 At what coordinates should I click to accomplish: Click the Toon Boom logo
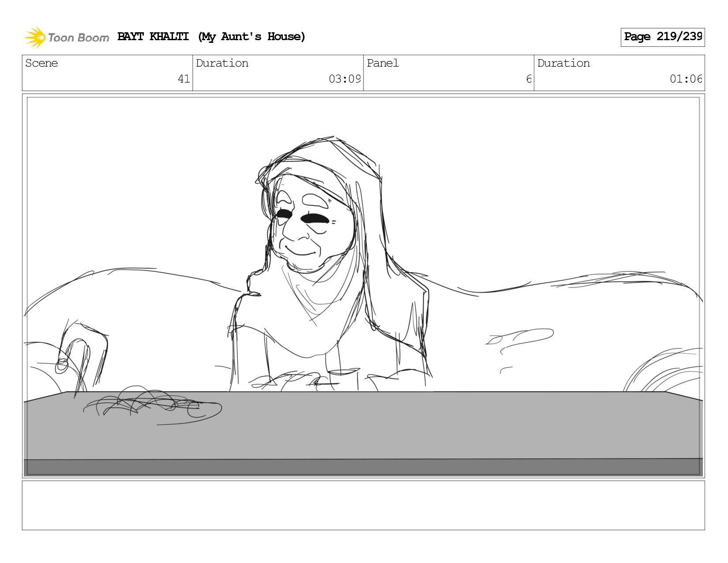(x=66, y=37)
